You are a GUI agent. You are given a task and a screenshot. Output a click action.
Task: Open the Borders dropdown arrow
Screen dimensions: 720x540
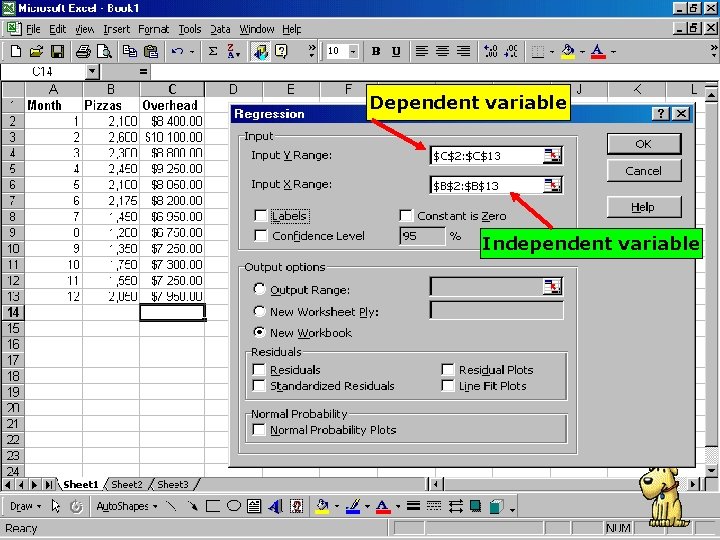[x=551, y=51]
